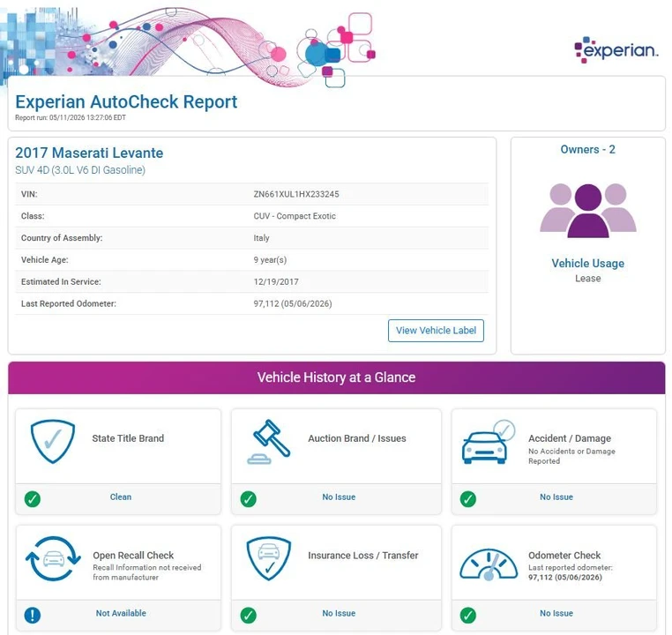Click No Issue under Auction Brand / Issues
This screenshot has width=672, height=635.
coord(339,497)
